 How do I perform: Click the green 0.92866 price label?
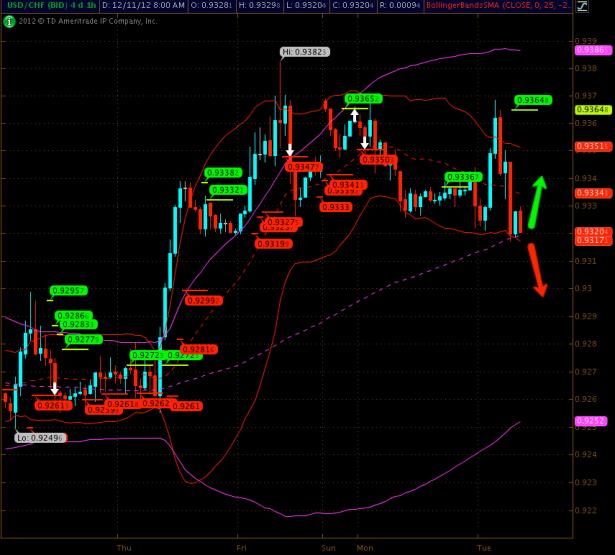(x=73, y=315)
